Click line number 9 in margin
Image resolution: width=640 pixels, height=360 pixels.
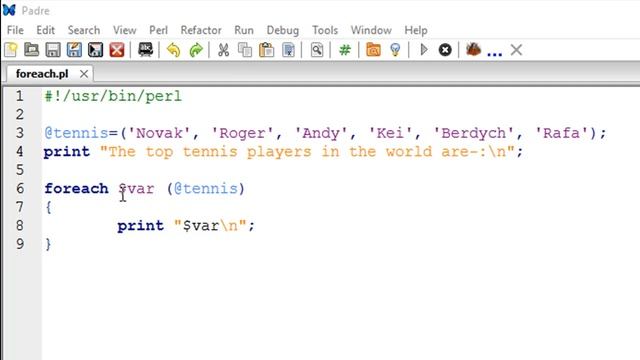click(20, 244)
